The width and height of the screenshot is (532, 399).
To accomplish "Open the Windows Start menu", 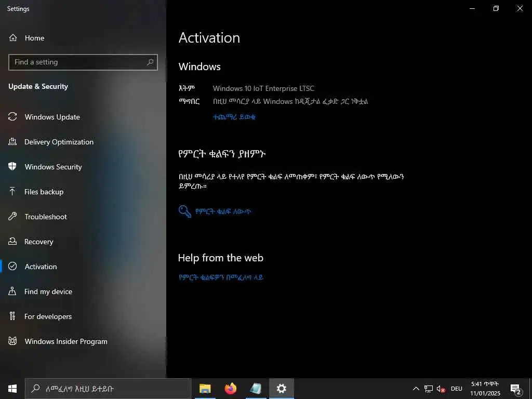I will [x=12, y=389].
